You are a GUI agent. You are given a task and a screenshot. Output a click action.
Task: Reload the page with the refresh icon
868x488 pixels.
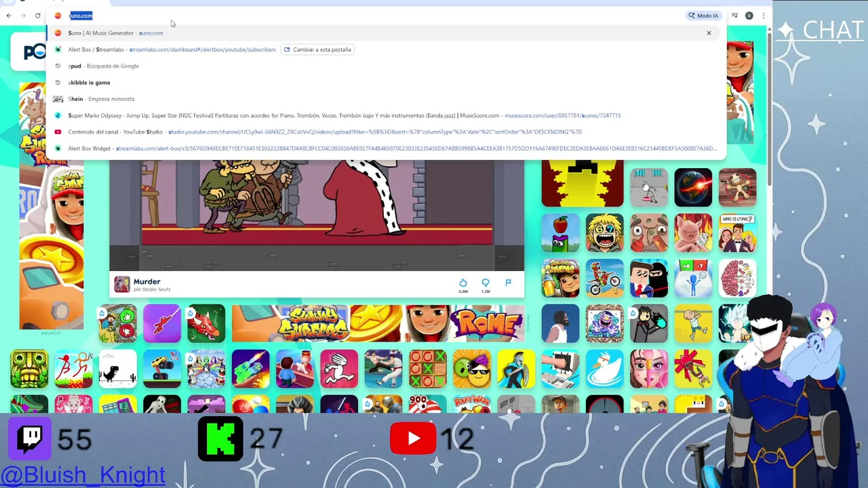pos(38,16)
